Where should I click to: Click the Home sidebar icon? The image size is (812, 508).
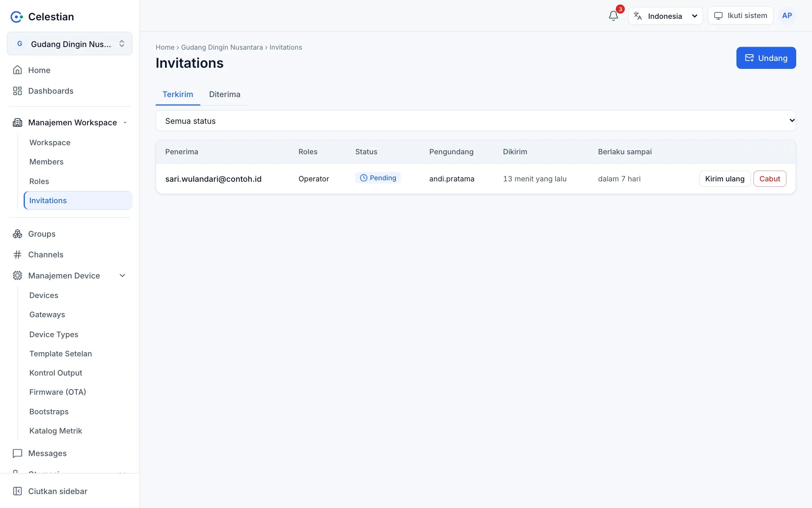(17, 70)
